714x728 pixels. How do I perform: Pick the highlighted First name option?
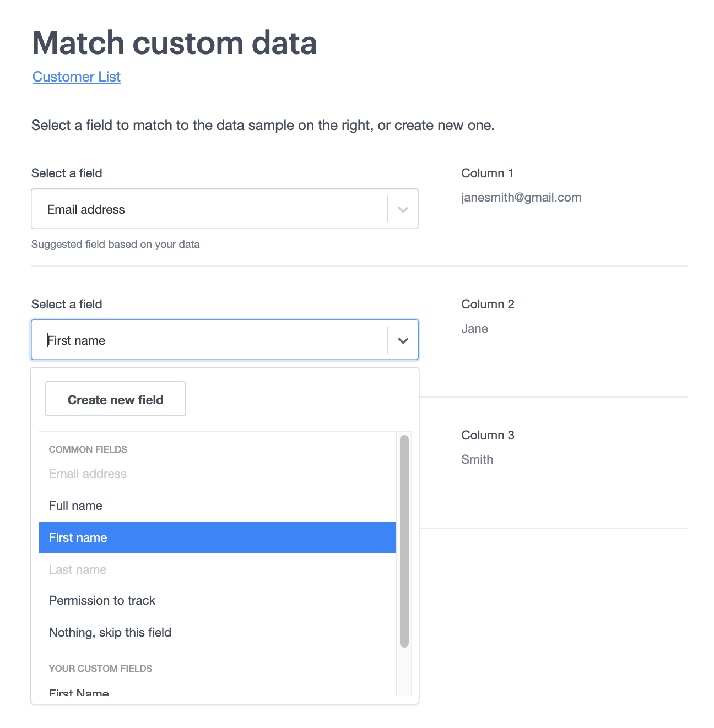(78, 537)
